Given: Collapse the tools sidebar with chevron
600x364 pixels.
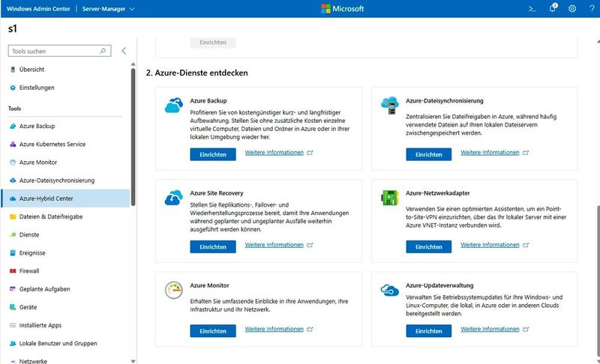Looking at the screenshot, I should (124, 51).
